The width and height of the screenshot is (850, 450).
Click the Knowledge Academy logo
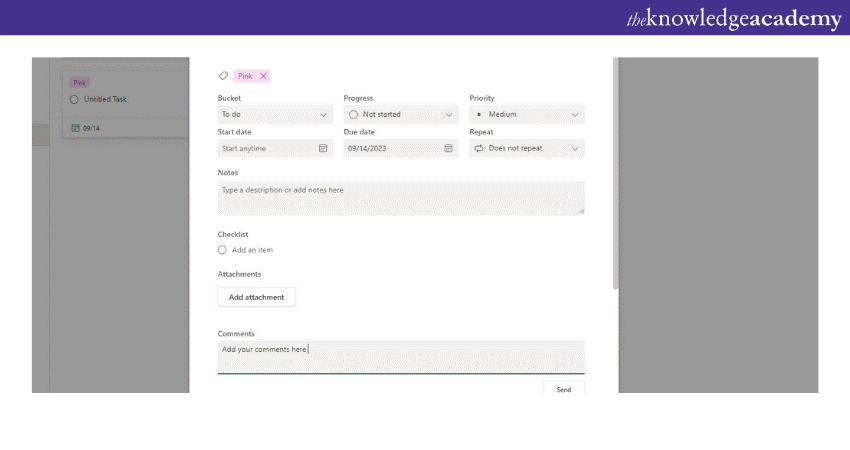tap(731, 18)
